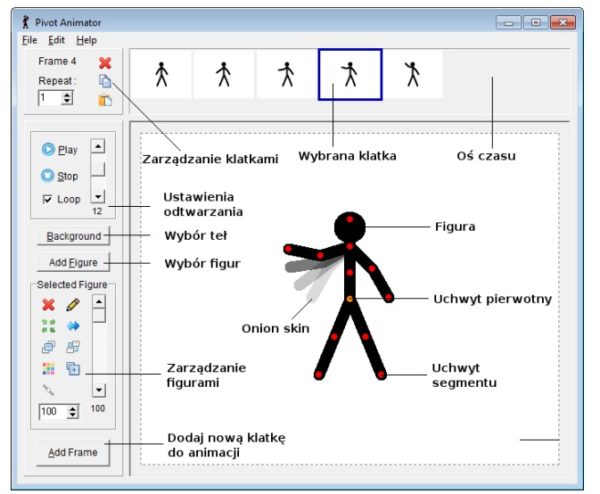This screenshot has height=494, width=600.
Task: Click the Repeat value spinner arrows
Action: click(67, 98)
